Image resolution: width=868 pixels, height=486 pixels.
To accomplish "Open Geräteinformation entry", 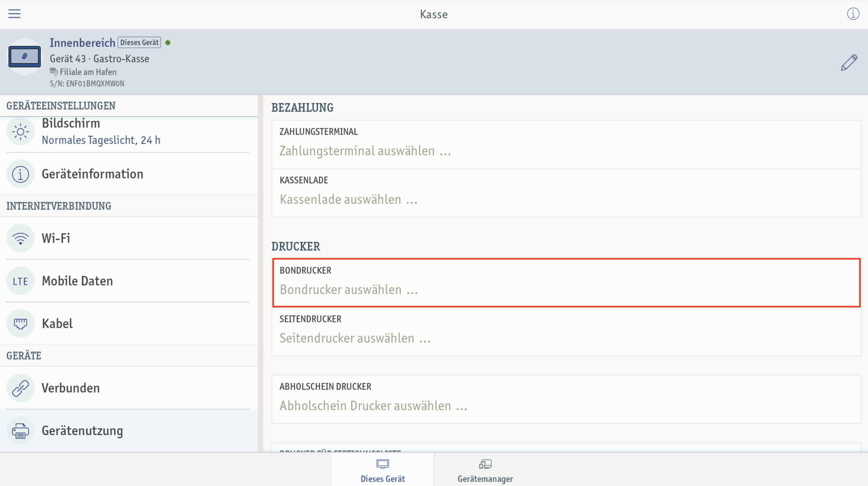I will point(128,174).
